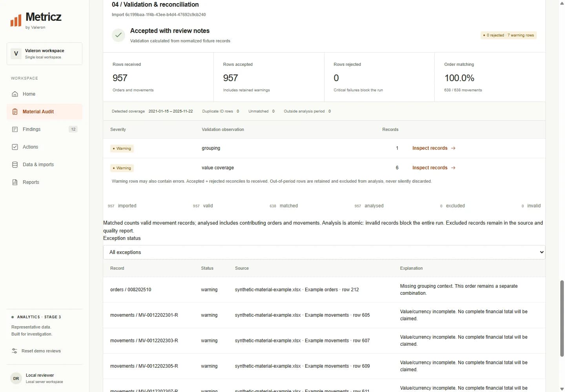Navigate to Data & imports
Image resolution: width=565 pixels, height=392 pixels.
click(44, 165)
